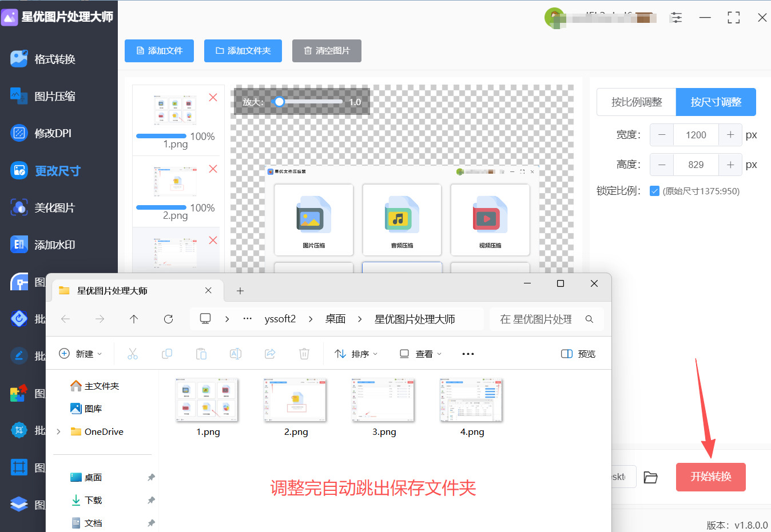The image size is (771, 532).
Task: Adjust the 放大 zoom slider handle
Action: [279, 102]
